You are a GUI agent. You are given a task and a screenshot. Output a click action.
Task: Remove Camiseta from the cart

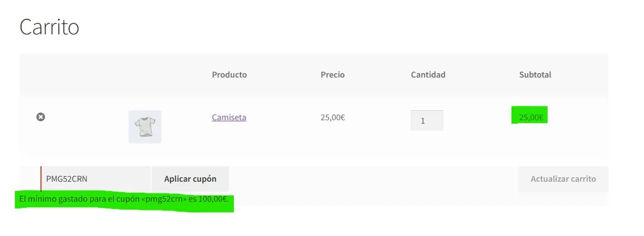coord(40,117)
